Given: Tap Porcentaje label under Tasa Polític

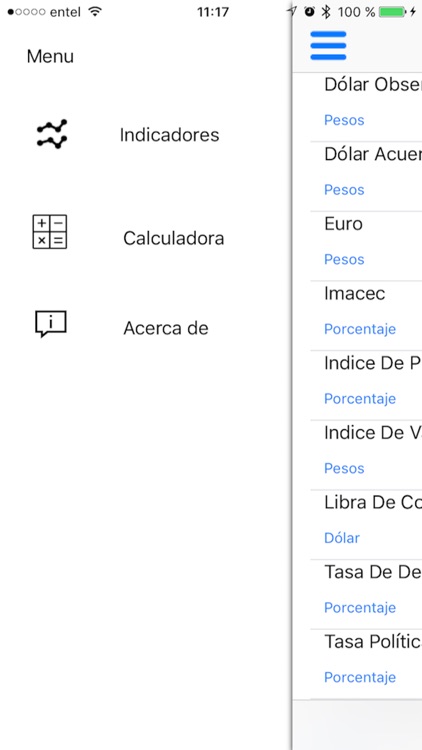Looking at the screenshot, I should tap(360, 677).
